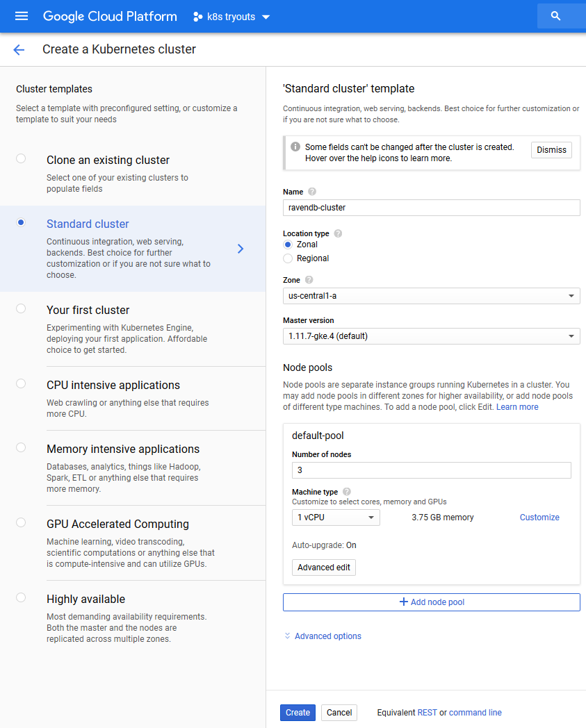Expand Standard cluster chevron arrow
This screenshot has height=728, width=586.
click(x=241, y=249)
